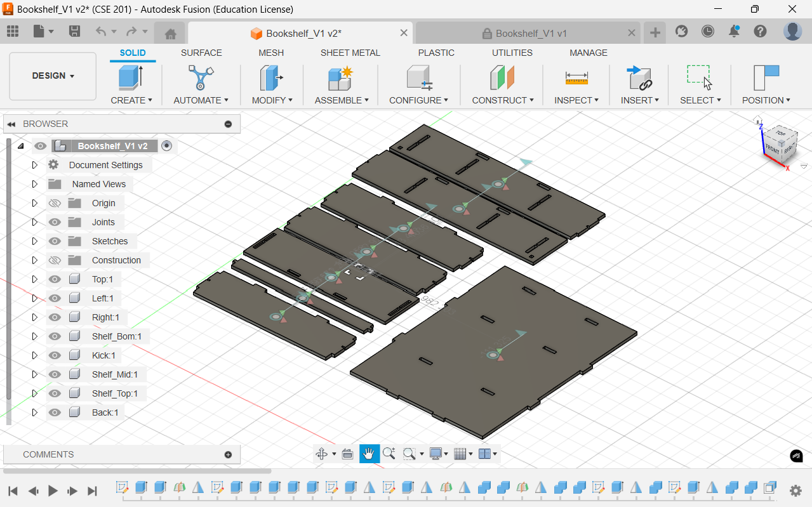Expand the COMMENTS panel
Image resolution: width=812 pixels, height=507 pixels.
[228, 454]
